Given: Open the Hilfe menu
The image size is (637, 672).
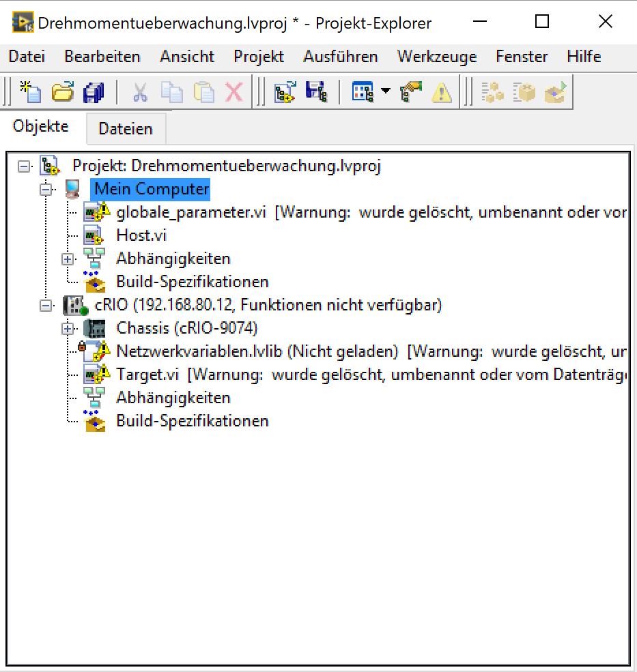Looking at the screenshot, I should tap(584, 57).
